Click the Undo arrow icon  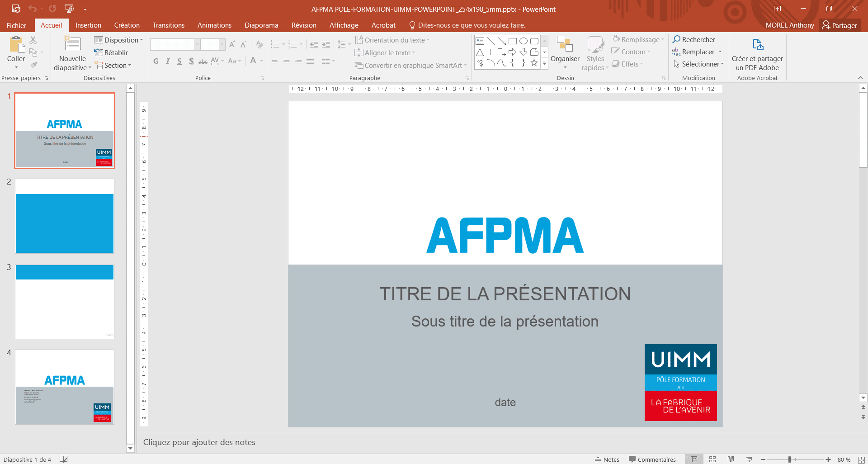[x=33, y=9]
